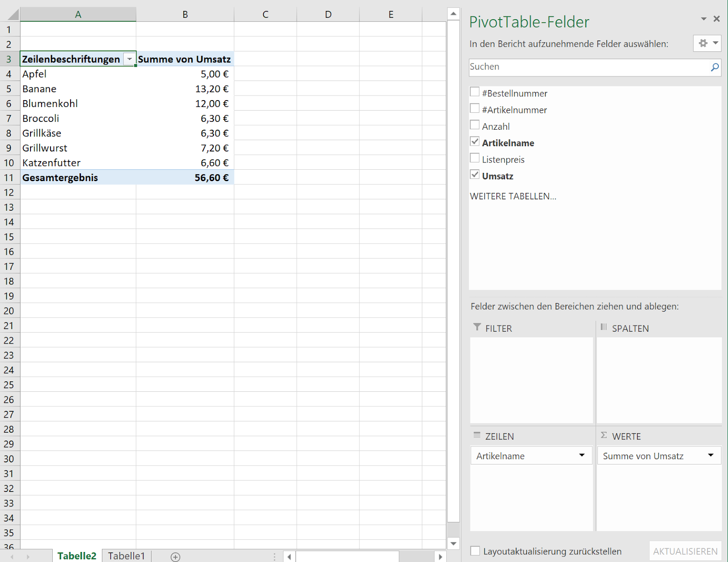Expand the Artikelname dropdown in Zeilen area
The image size is (728, 562).
(x=581, y=456)
